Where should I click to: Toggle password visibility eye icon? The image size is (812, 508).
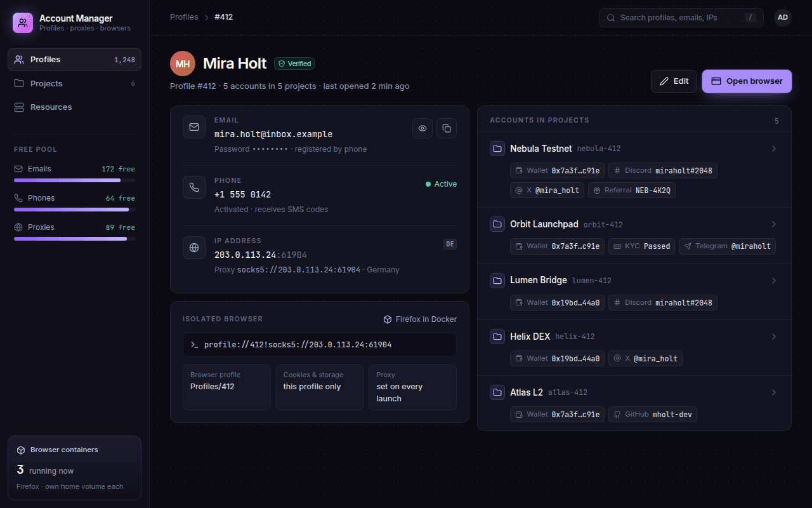tap(422, 128)
